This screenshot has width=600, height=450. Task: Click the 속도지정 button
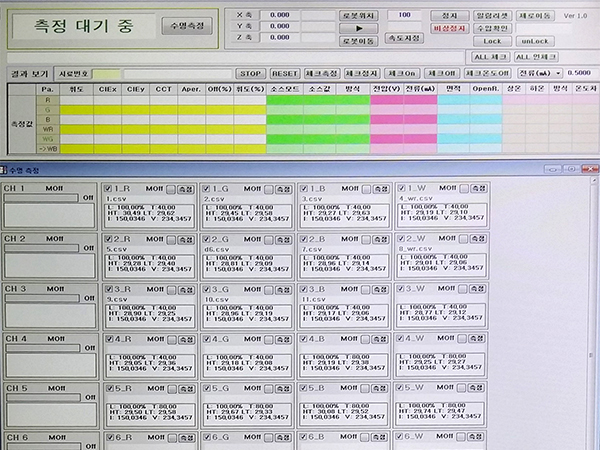404,38
